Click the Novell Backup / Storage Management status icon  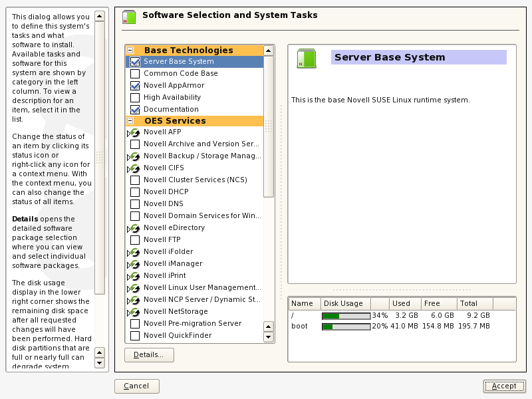tap(134, 156)
